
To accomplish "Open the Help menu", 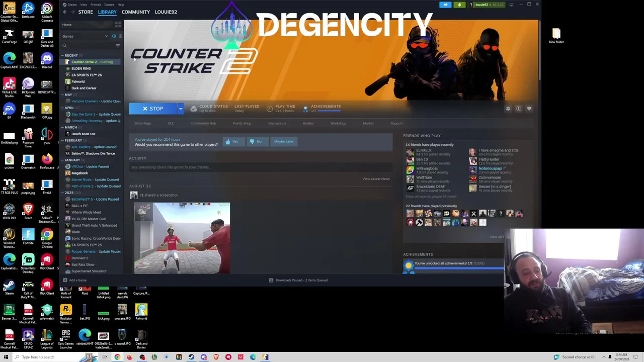I will click(121, 5).
